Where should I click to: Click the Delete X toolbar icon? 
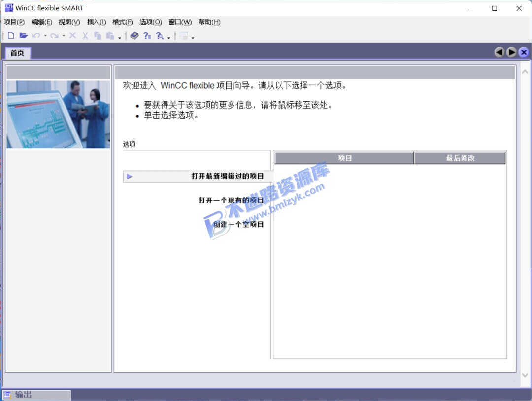tap(72, 35)
